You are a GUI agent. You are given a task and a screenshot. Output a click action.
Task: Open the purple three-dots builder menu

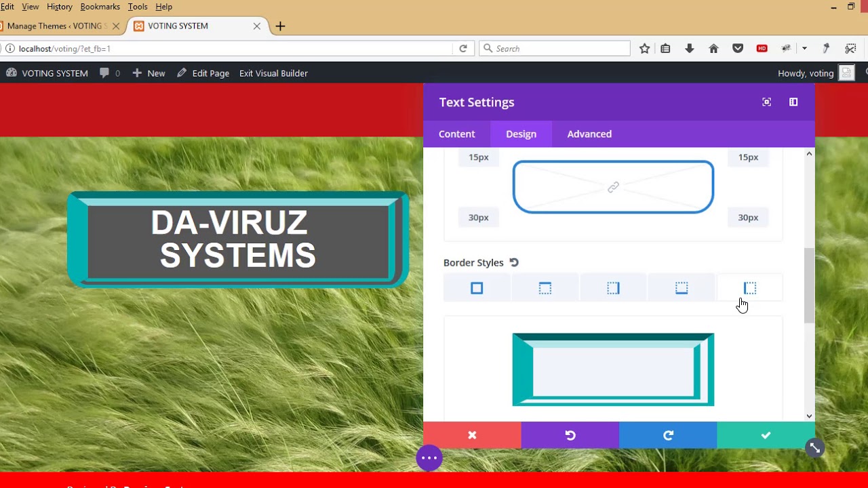pyautogui.click(x=429, y=458)
